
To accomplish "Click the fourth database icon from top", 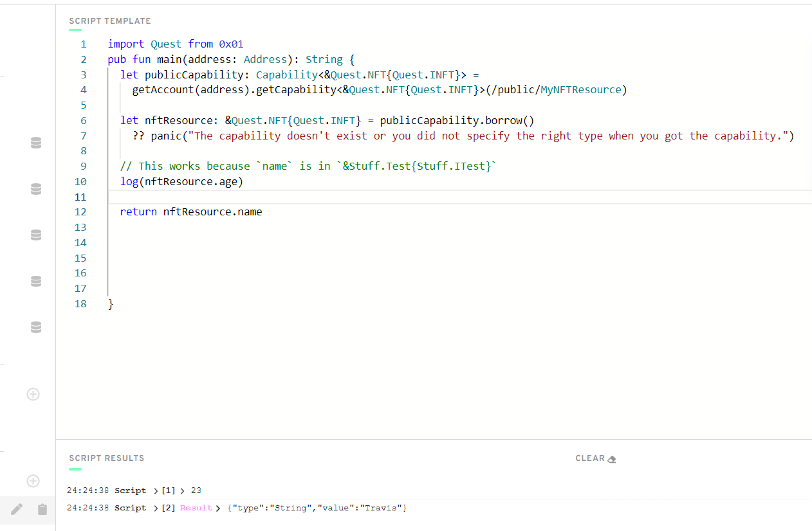I will (36, 282).
